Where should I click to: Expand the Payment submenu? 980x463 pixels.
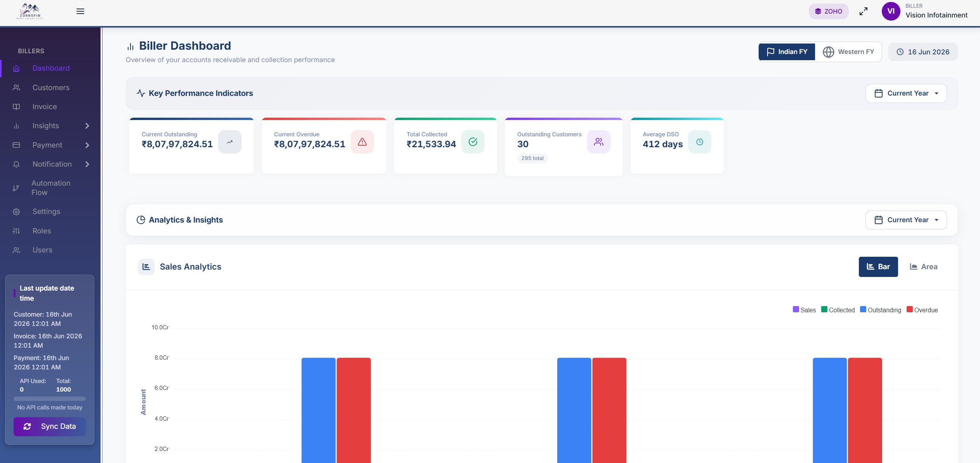click(x=87, y=145)
